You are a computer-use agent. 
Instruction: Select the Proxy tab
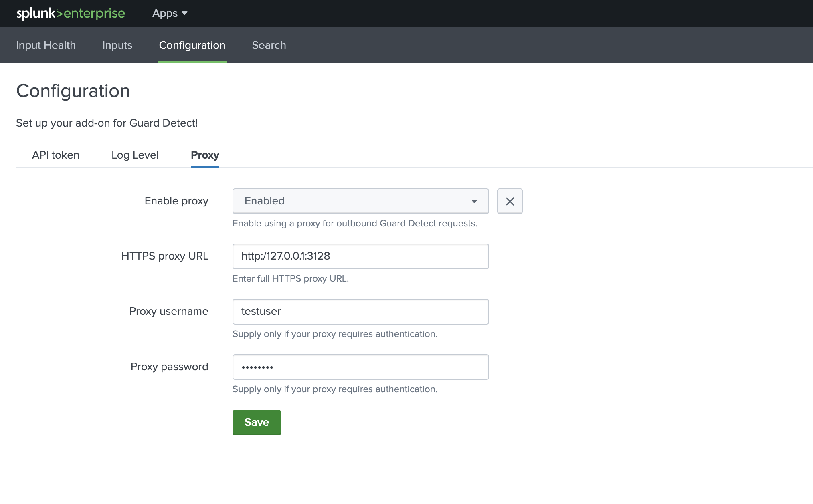[x=204, y=155]
